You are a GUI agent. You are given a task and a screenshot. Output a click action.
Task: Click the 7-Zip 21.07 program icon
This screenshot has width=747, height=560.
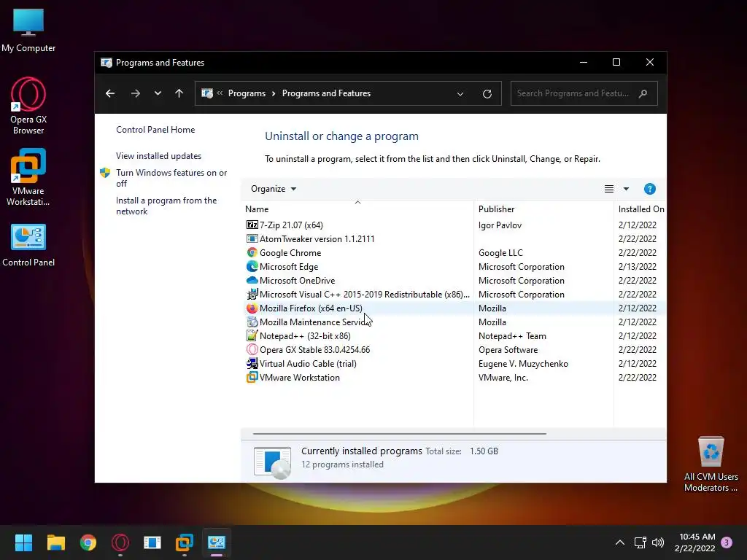point(252,225)
